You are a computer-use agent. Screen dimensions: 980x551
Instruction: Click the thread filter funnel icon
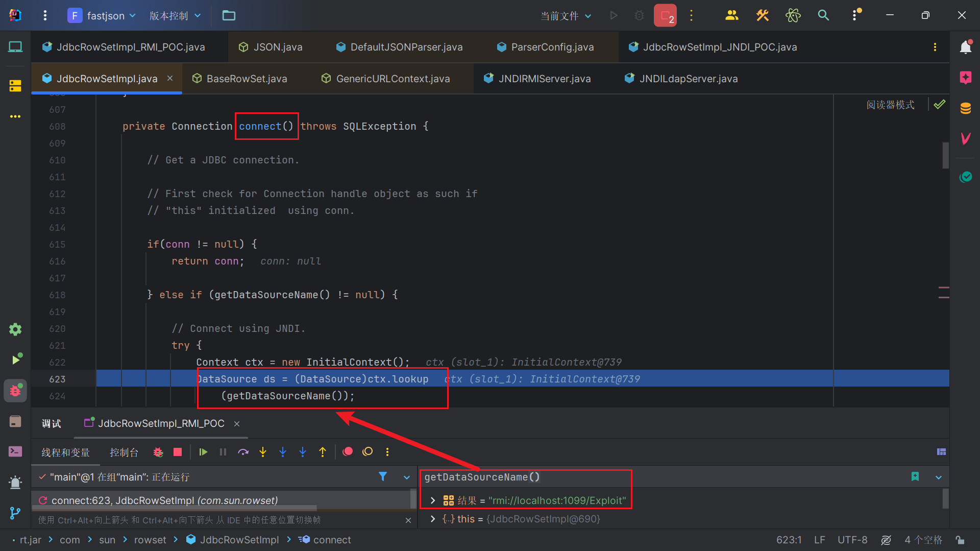click(x=383, y=477)
